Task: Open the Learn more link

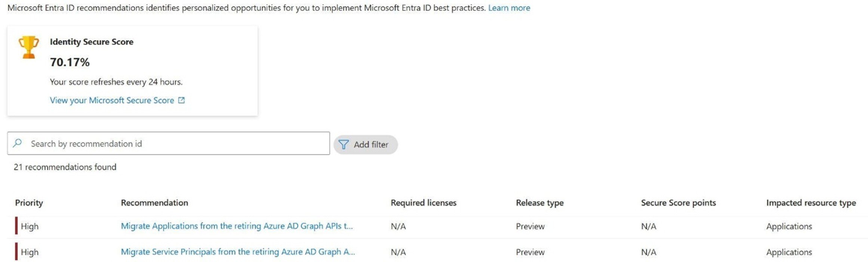Action: tap(509, 7)
